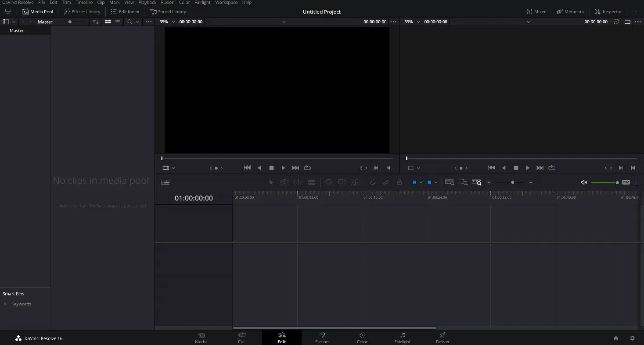The width and height of the screenshot is (644, 345).
Task: Pick the Blade Edit Mode tool
Action: pyautogui.click(x=312, y=182)
